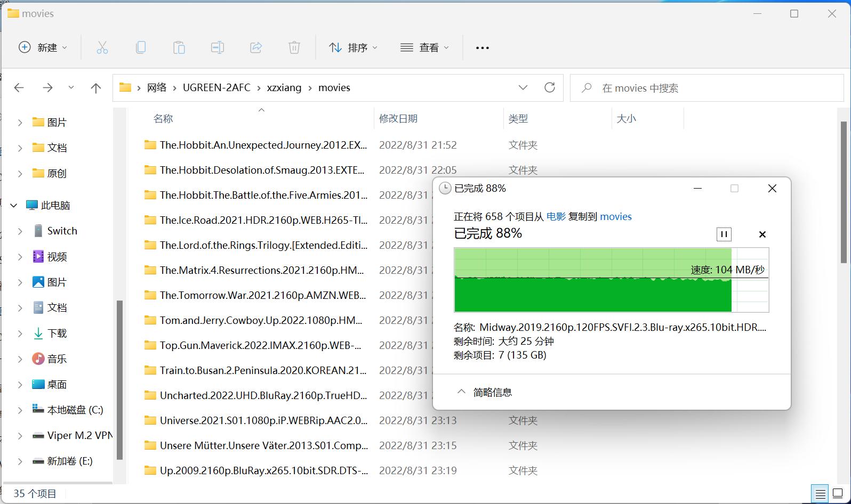Click the file list vertical scrollbar
The width and height of the screenshot is (851, 504).
844,192
